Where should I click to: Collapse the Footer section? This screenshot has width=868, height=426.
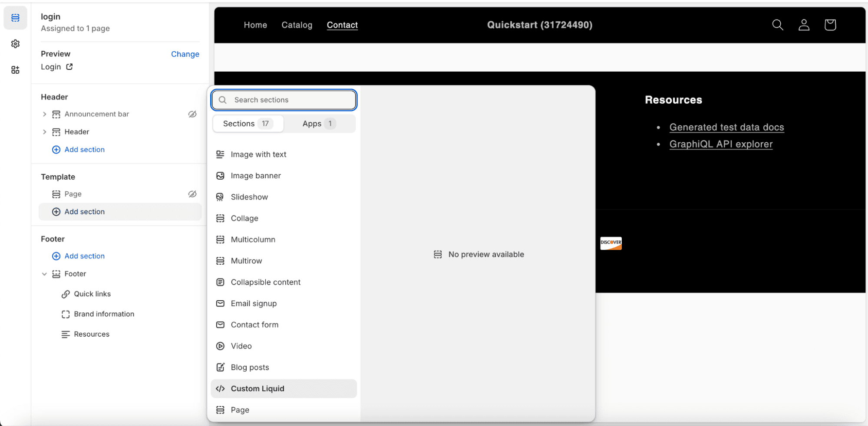pos(44,274)
